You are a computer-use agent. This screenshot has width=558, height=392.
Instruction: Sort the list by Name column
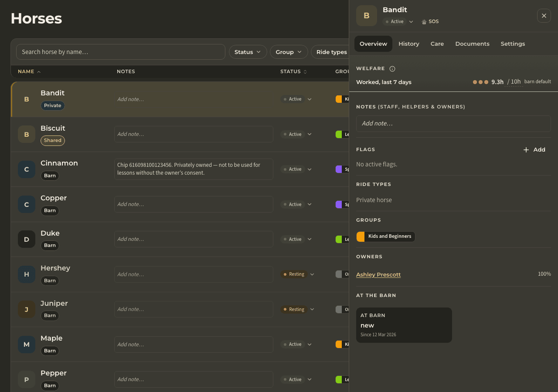point(29,71)
